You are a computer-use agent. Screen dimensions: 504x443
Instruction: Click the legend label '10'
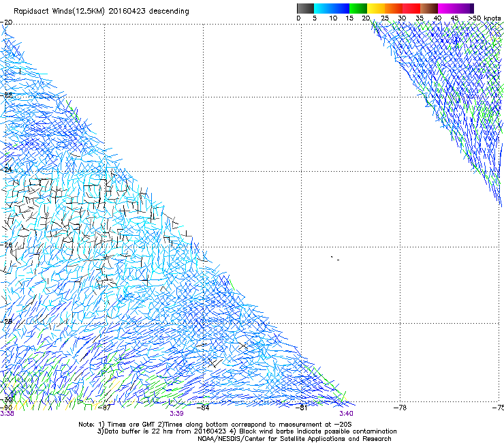333,18
